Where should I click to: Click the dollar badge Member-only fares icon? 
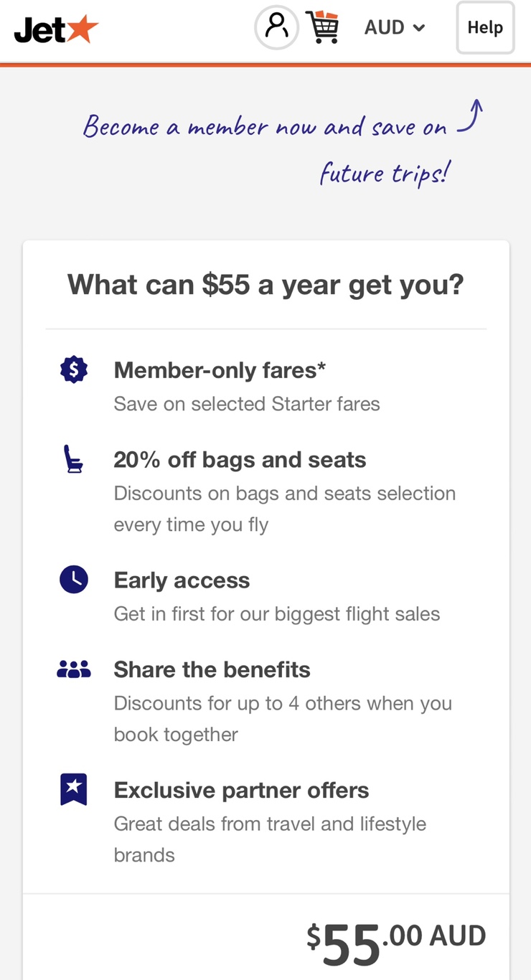[x=74, y=370]
